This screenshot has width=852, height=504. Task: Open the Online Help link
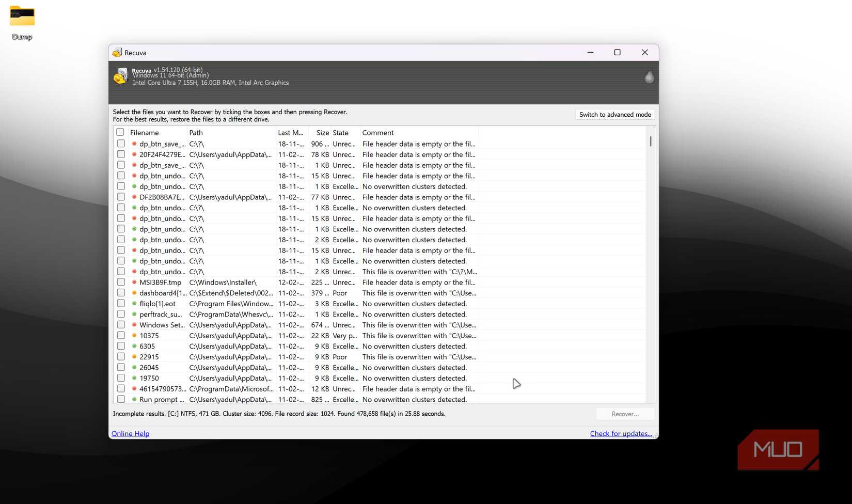(x=131, y=434)
